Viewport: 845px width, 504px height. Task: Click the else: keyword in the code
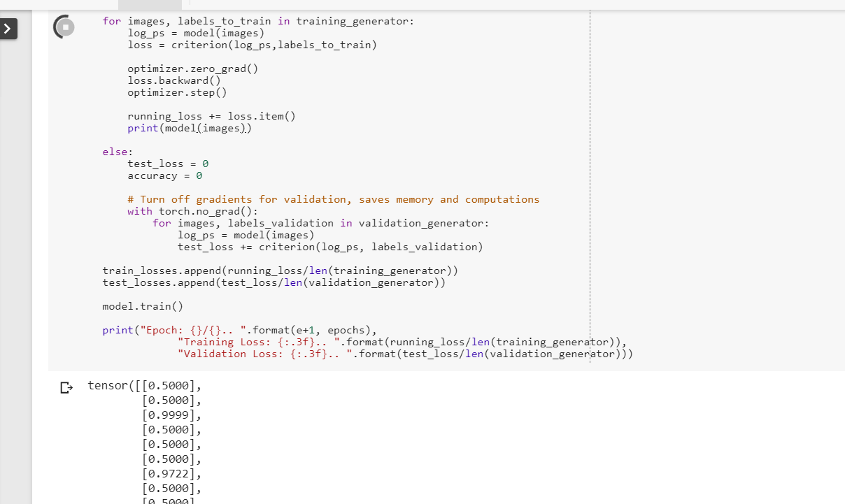point(117,152)
